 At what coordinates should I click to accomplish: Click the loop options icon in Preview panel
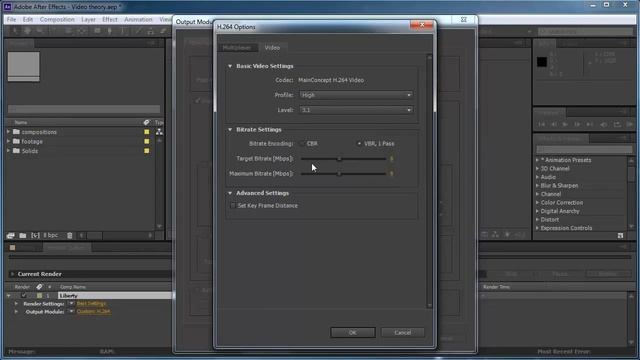617,124
